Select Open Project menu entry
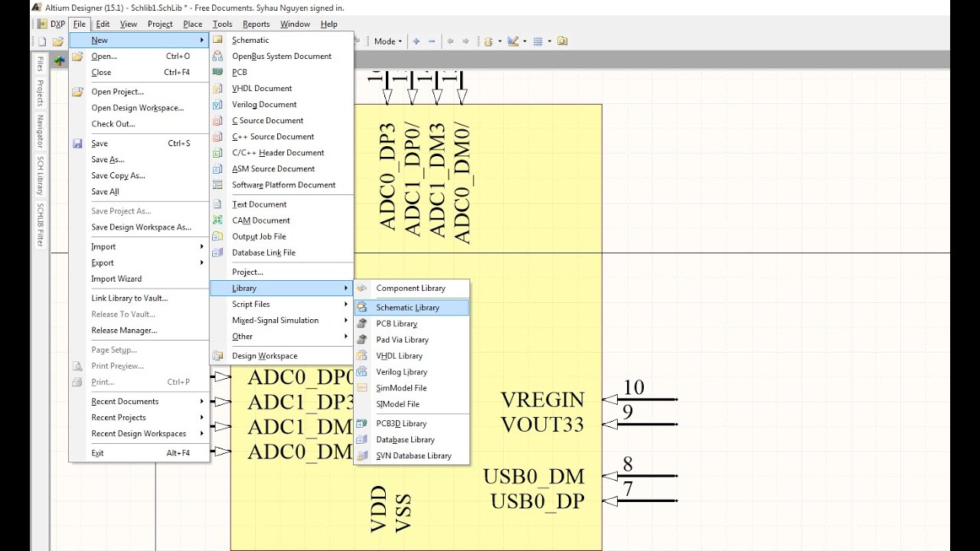 [139, 92]
